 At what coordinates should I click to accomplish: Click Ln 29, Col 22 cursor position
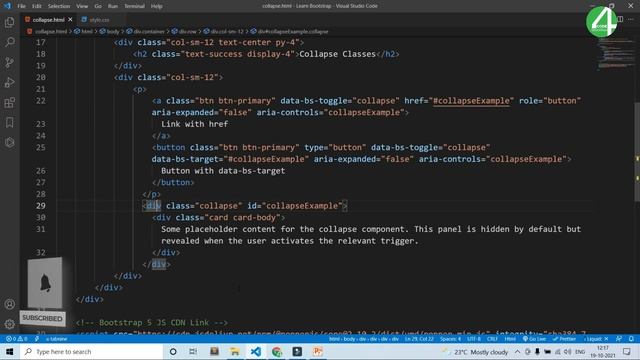coord(419,339)
